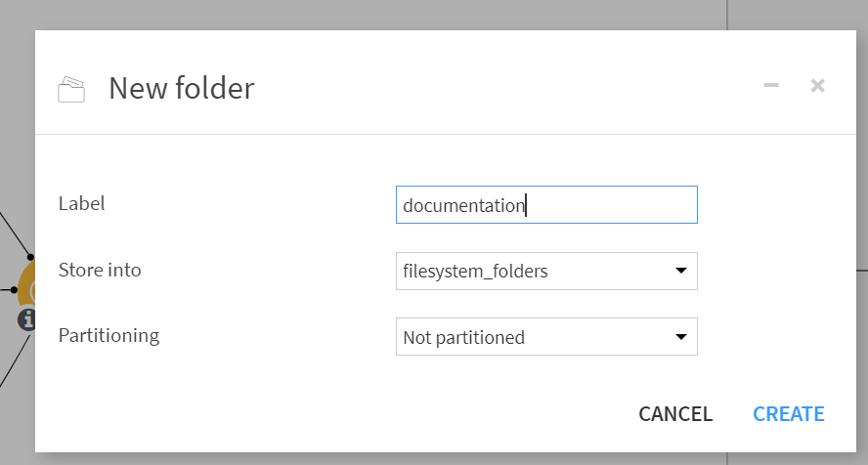Viewport: 868px width, 465px height.
Task: Close the New folder dialog with X
Action: click(817, 86)
